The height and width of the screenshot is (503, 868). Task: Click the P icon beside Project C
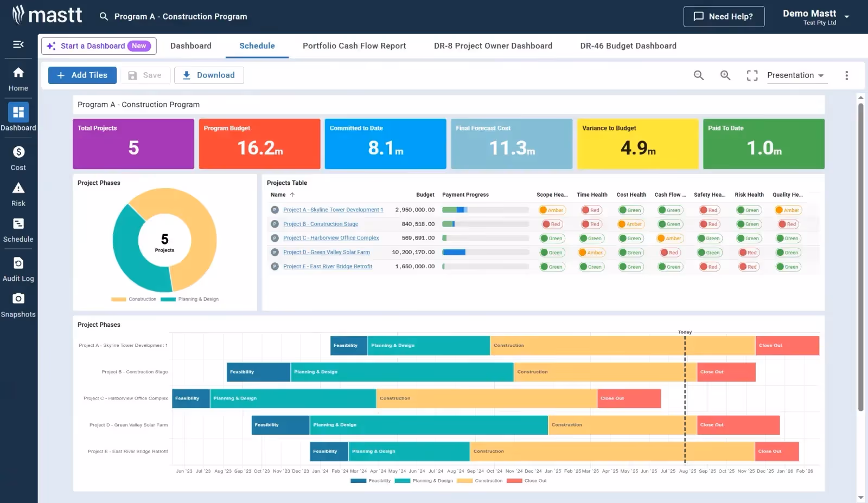tap(275, 238)
